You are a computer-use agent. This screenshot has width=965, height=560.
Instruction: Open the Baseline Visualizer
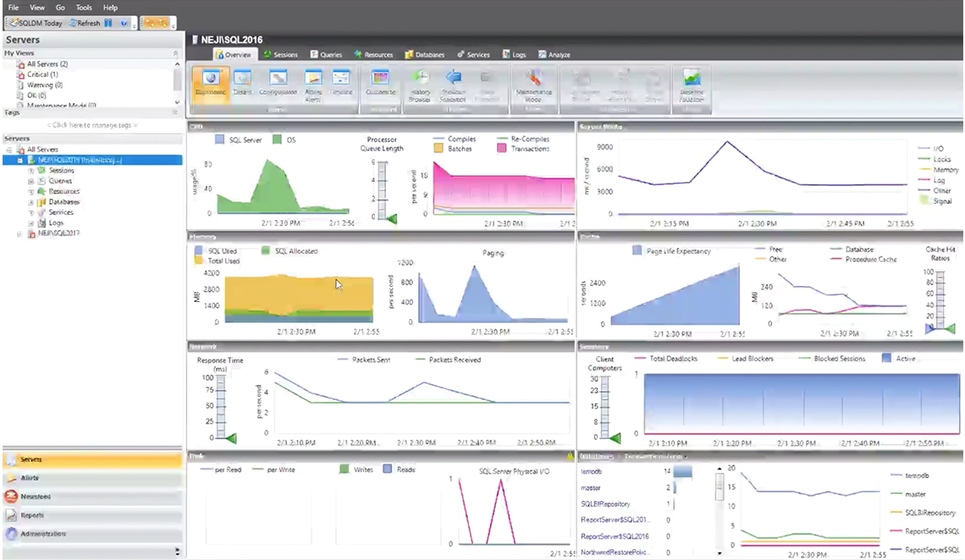(692, 84)
